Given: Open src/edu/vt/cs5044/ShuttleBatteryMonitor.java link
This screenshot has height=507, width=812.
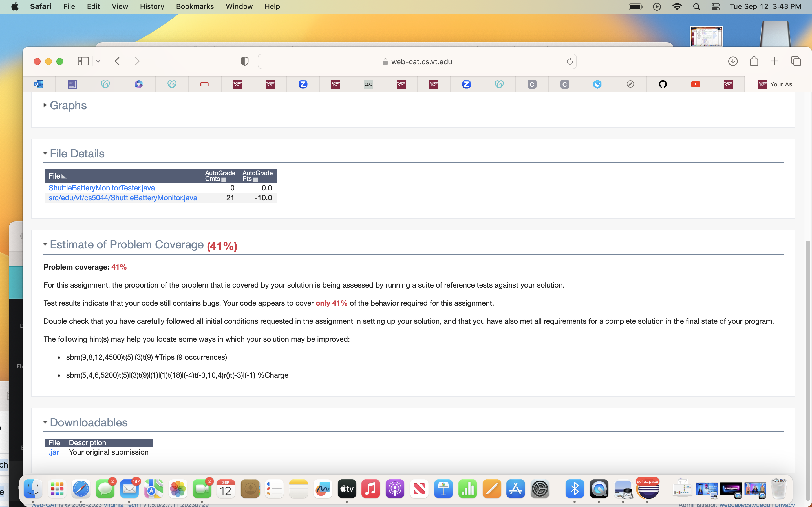Looking at the screenshot, I should click(123, 198).
